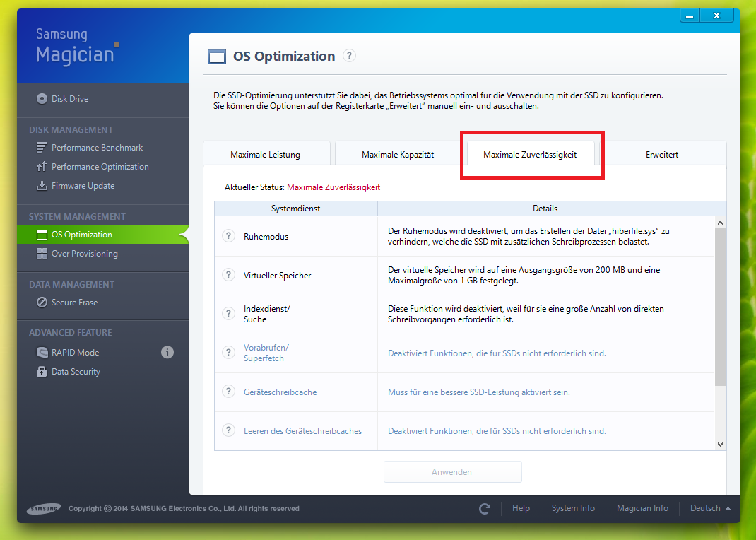Click scrollbar down arrow in service list
The height and width of the screenshot is (540, 756).
click(x=720, y=444)
